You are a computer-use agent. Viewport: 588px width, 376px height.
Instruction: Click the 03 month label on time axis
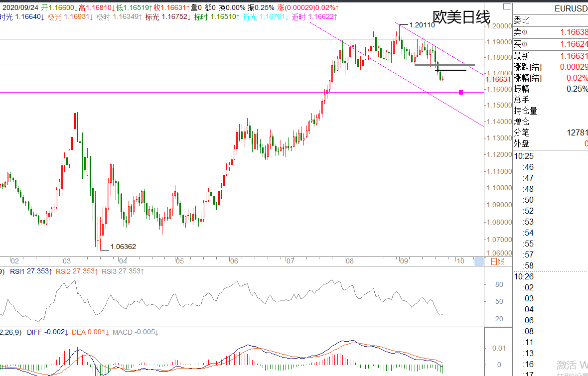[x=66, y=261]
